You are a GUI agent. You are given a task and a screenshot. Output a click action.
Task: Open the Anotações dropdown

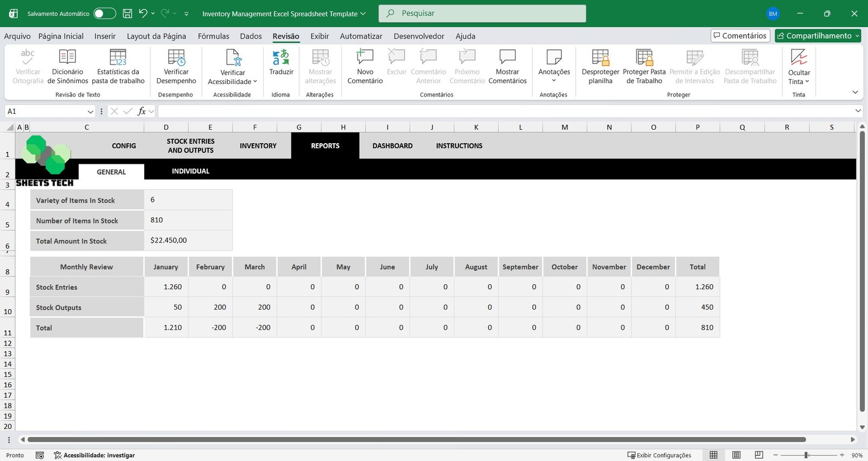click(554, 80)
